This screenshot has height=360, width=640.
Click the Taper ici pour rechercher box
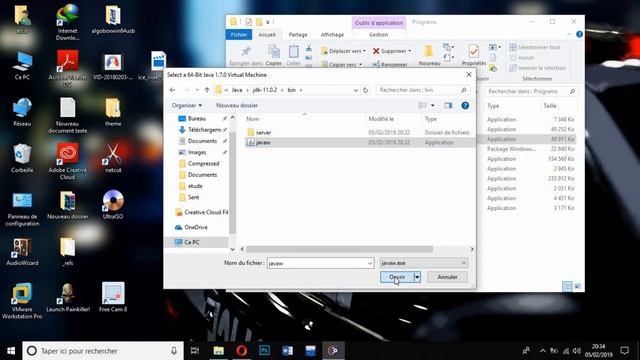103,351
